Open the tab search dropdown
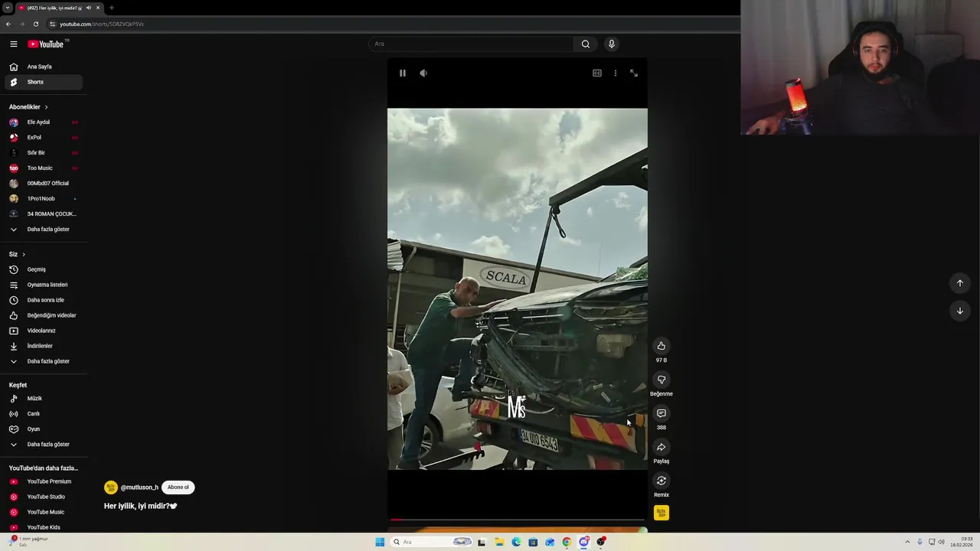This screenshot has height=551, width=980. [7, 8]
